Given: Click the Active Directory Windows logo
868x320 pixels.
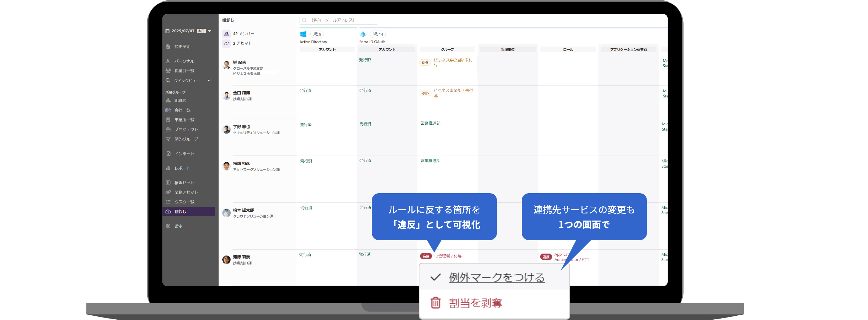Looking at the screenshot, I should coord(303,34).
